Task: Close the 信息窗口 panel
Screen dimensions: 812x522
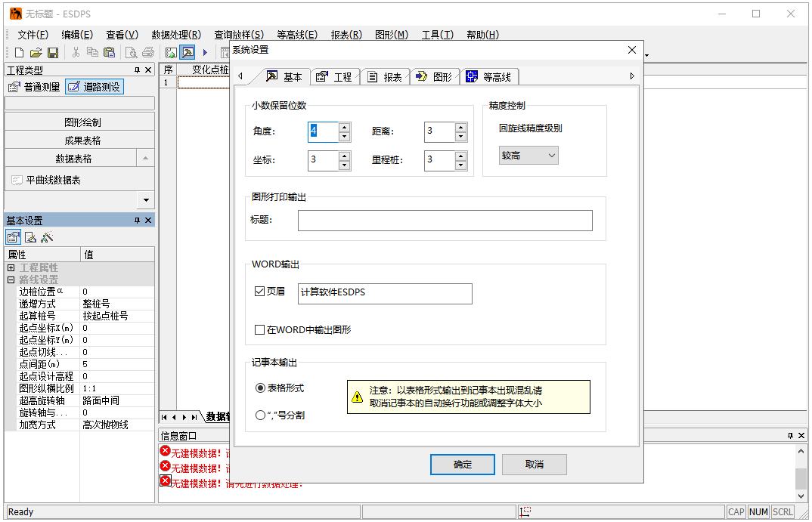Action: 801,436
